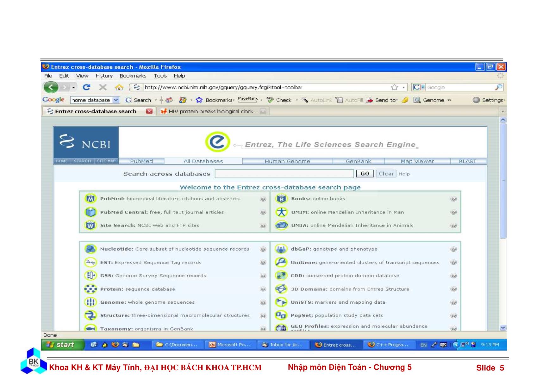Screen dimensions: 555x392
Task: Open the Nucleotide database icon
Action: point(90,249)
